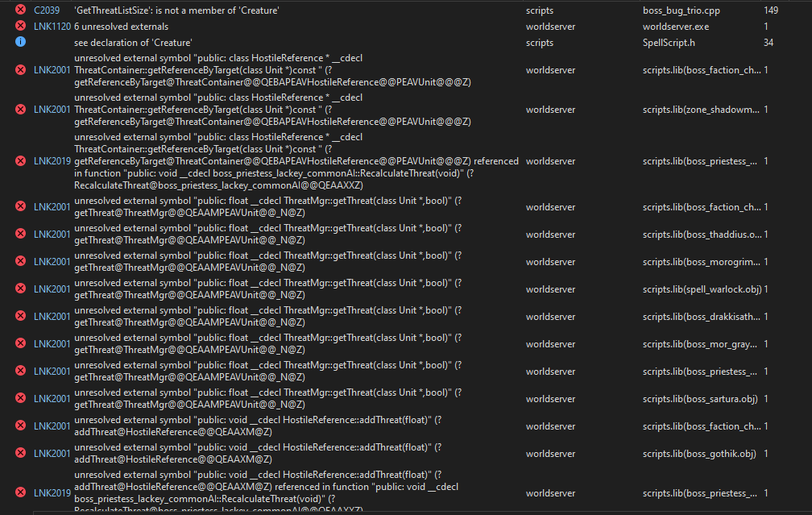Click error icon of boss_drakkisath row
This screenshot has width=812, height=515.
pyautogui.click(x=21, y=316)
